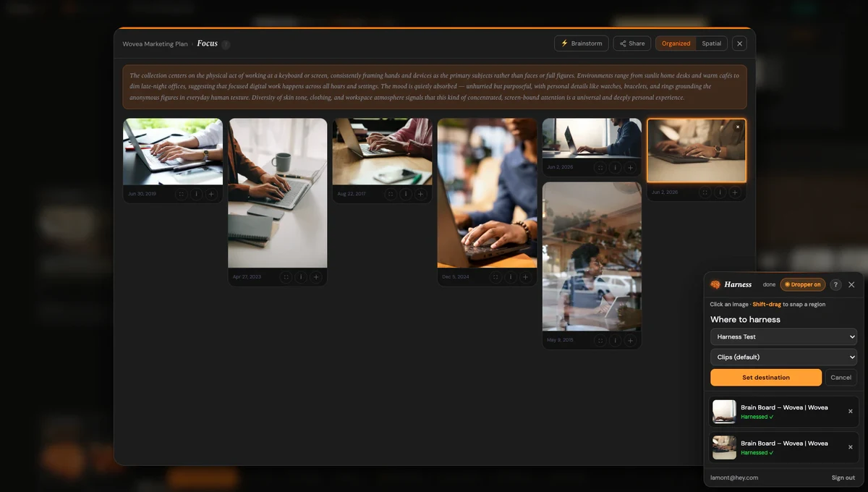Open first harnessed item thumbnail in Harness list
Image resolution: width=868 pixels, height=492 pixels.
(x=724, y=412)
